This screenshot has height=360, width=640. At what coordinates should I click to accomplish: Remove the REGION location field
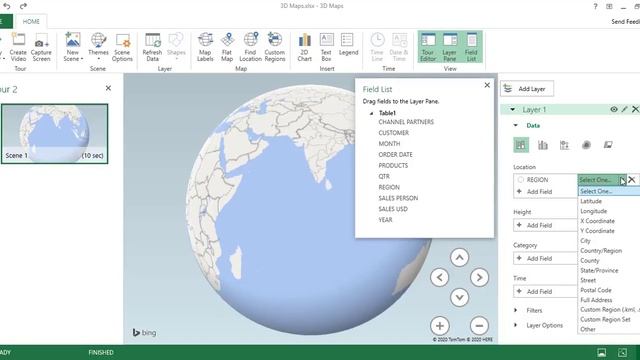(x=632, y=180)
